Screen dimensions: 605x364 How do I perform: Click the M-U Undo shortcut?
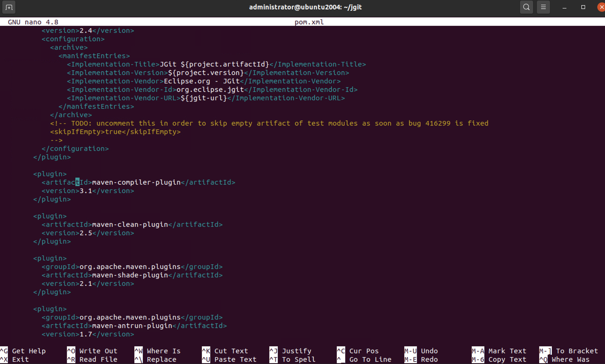tap(421, 351)
